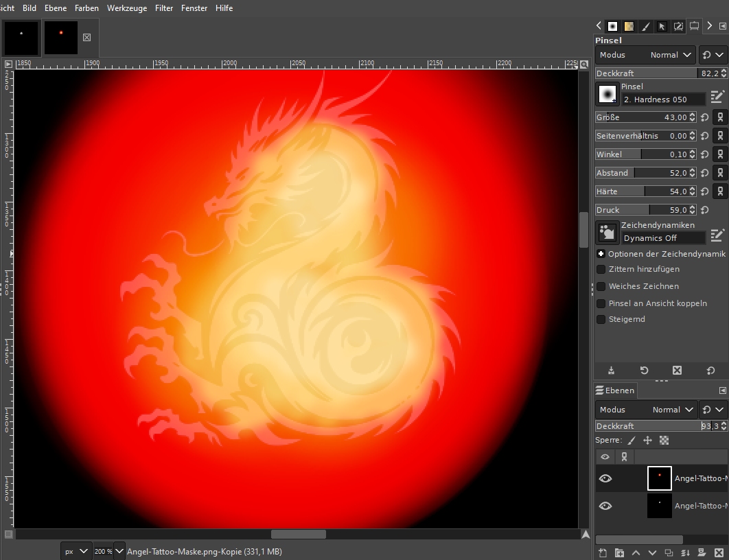This screenshot has height=560, width=729.
Task: Enable Weiches Zeichnen checkbox
Action: (601, 286)
